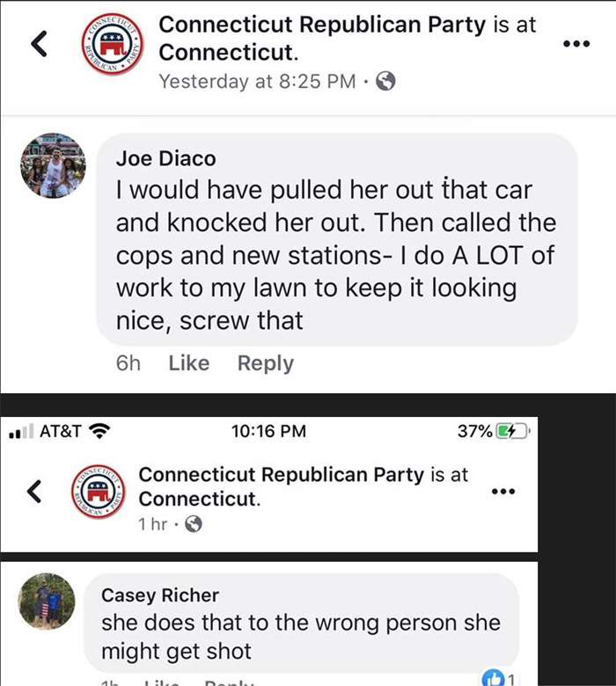Click the globe icon next to 1 hr
The image size is (616, 686).
[x=194, y=524]
